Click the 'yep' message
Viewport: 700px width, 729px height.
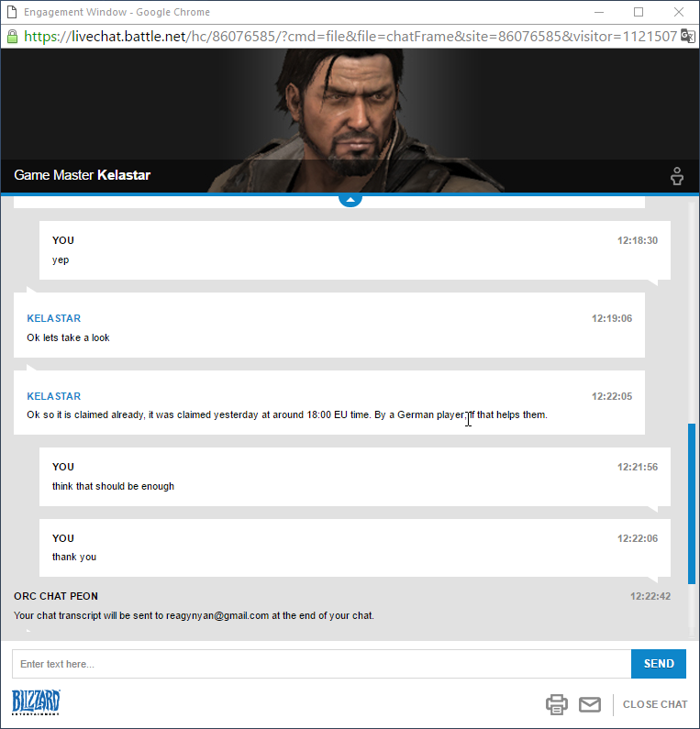point(61,260)
